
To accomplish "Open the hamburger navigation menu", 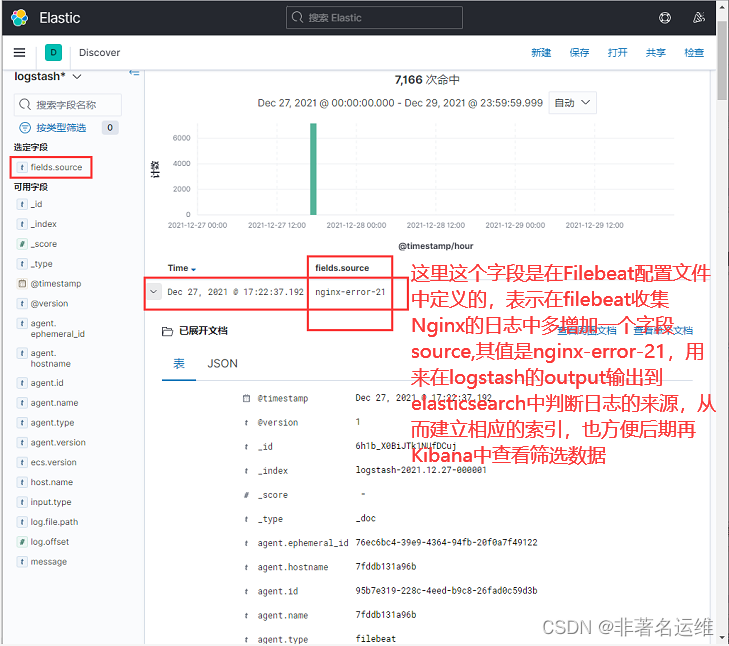I will pyautogui.click(x=20, y=53).
